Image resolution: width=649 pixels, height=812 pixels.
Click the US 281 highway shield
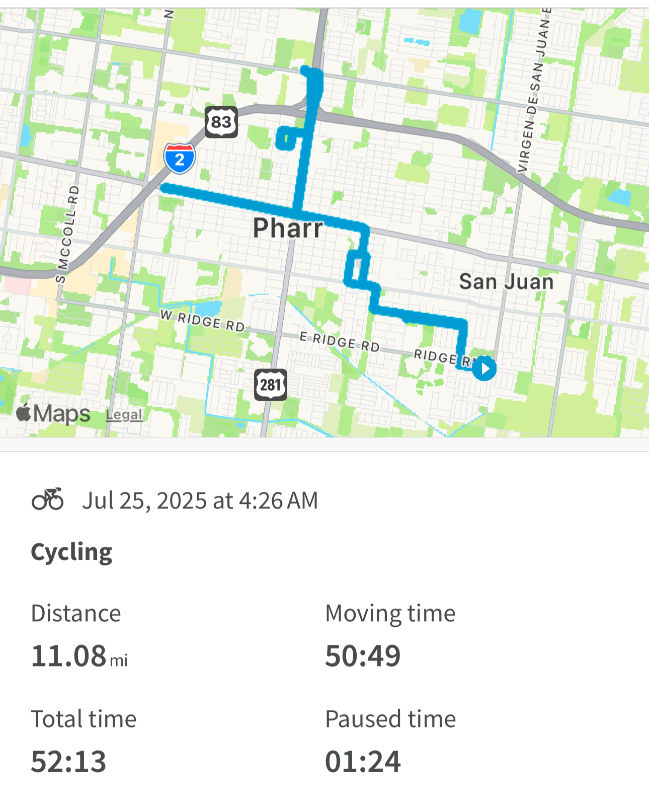pos(271,385)
